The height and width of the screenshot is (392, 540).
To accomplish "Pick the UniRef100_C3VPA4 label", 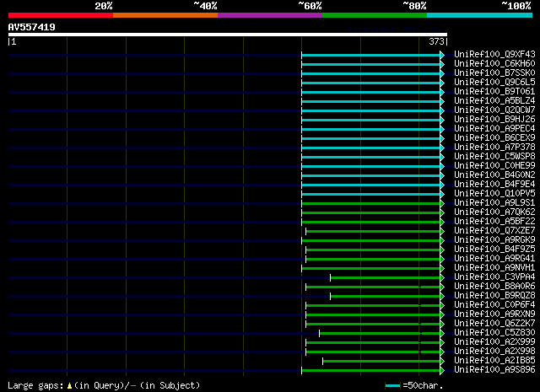I will pyautogui.click(x=494, y=277).
